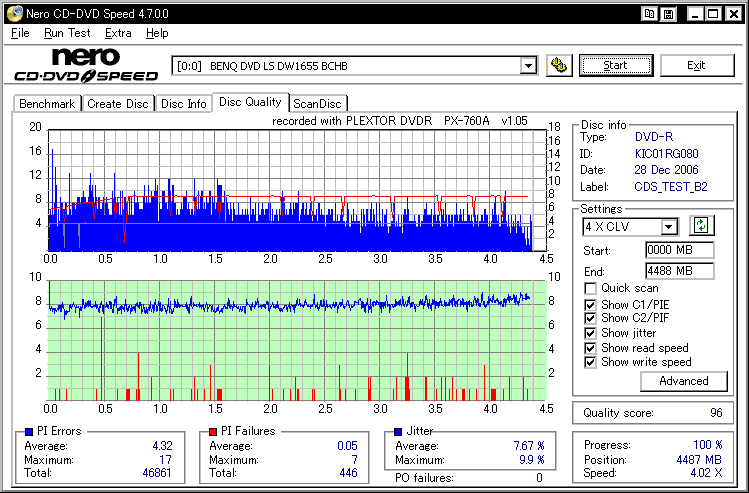
Task: Toggle Show jitter checkbox
Action: click(590, 333)
